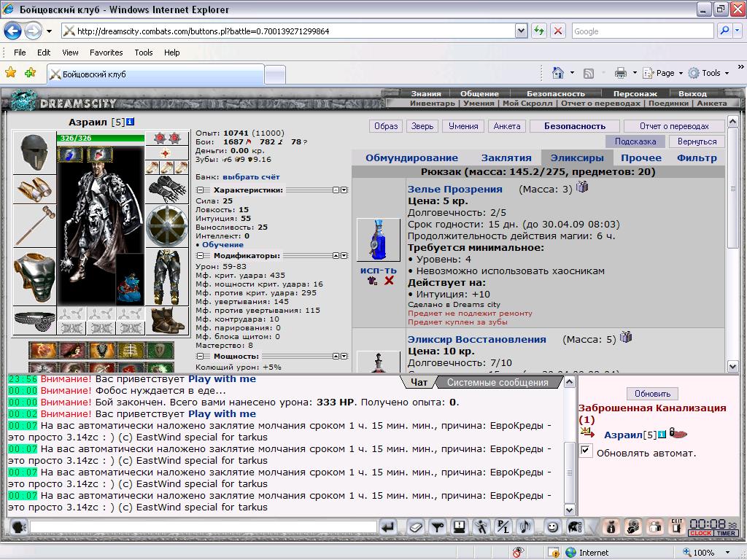Click the running man icon in chat toolbar
This screenshot has width=747, height=560.
481,527
